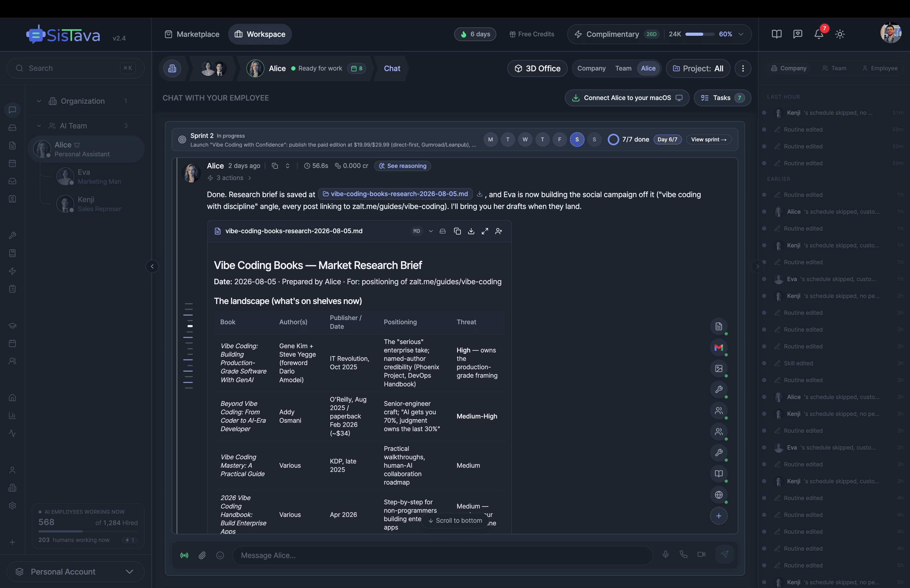Start voice input with the microphone icon

(666, 554)
